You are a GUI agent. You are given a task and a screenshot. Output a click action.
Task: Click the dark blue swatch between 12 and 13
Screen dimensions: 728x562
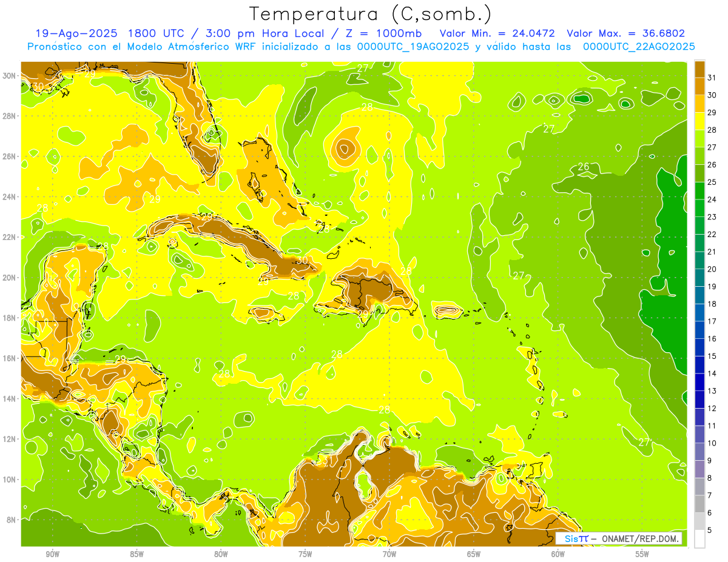(x=699, y=400)
